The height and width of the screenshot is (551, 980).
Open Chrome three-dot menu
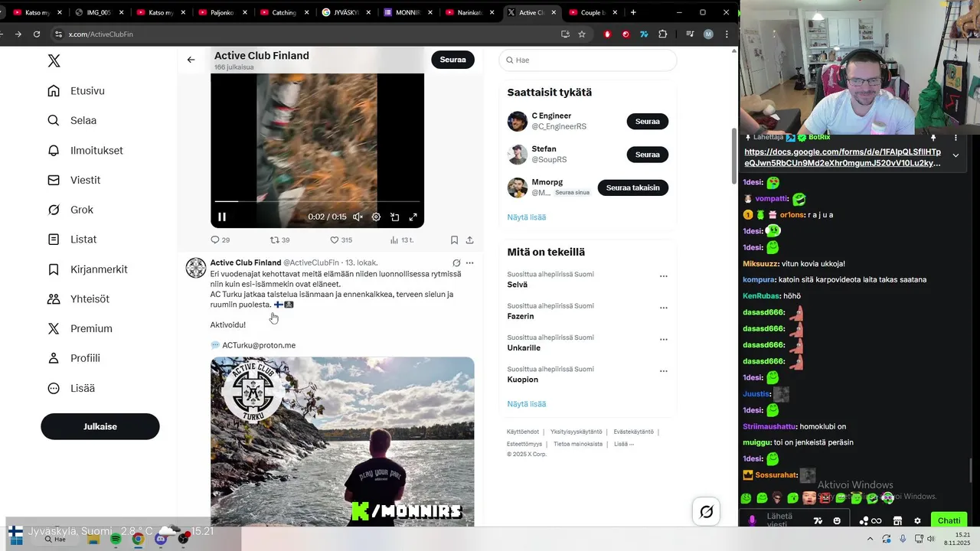[726, 34]
